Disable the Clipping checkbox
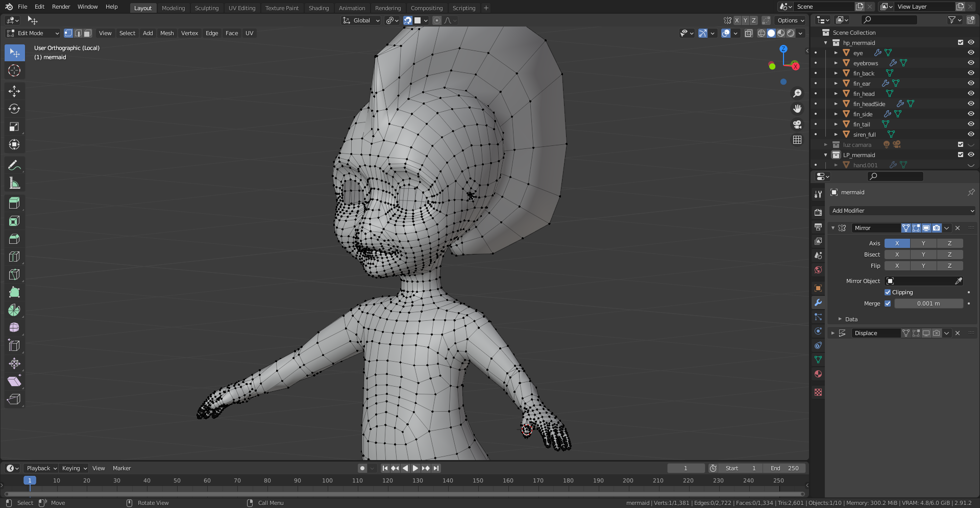Screen dimensions: 980x508 click(888, 292)
